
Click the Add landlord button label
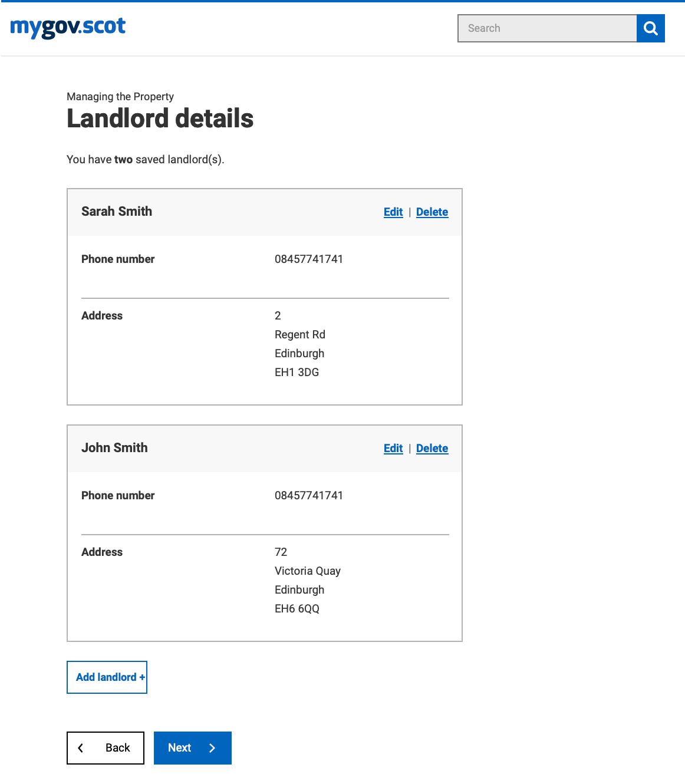[x=106, y=677]
